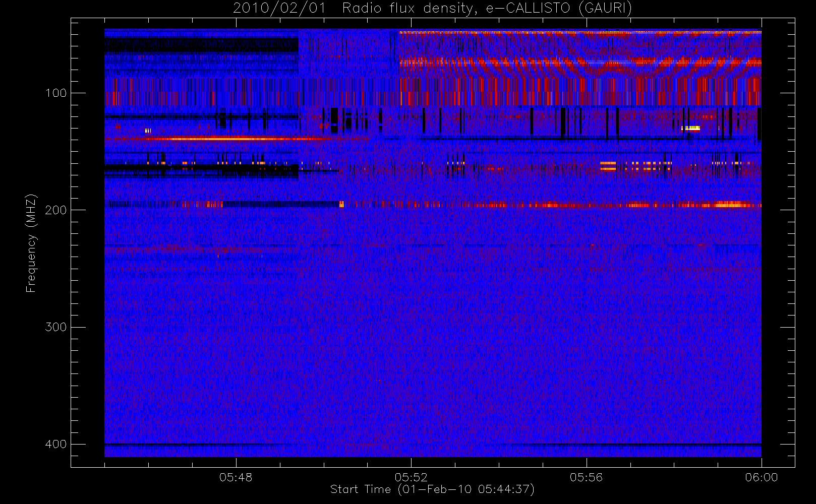Viewport: 816px width, 504px height.
Task: Click the 05:48 time tick label
Action: coord(236,477)
